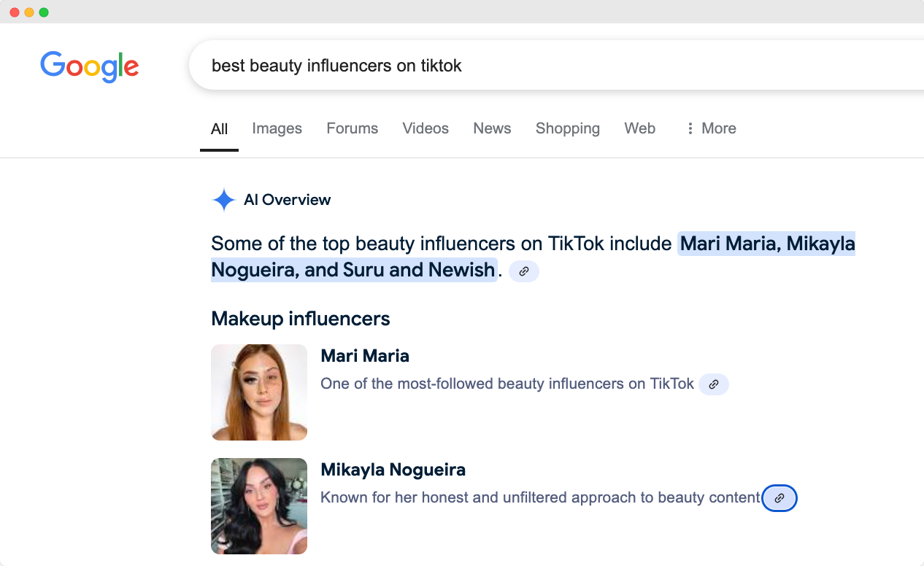Minimize the window with yellow button

coord(29,12)
